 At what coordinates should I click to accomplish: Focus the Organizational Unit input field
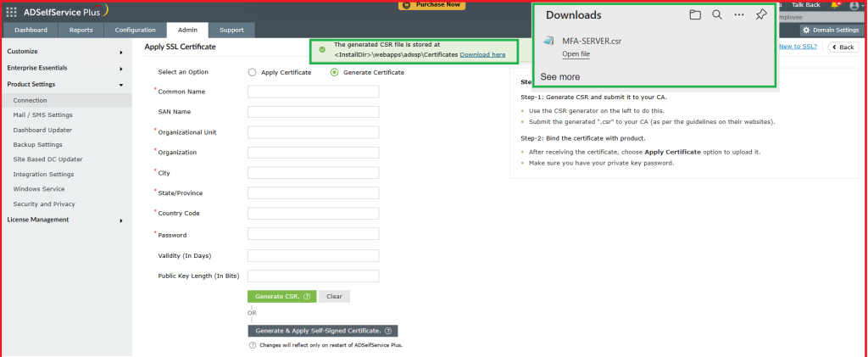click(314, 132)
